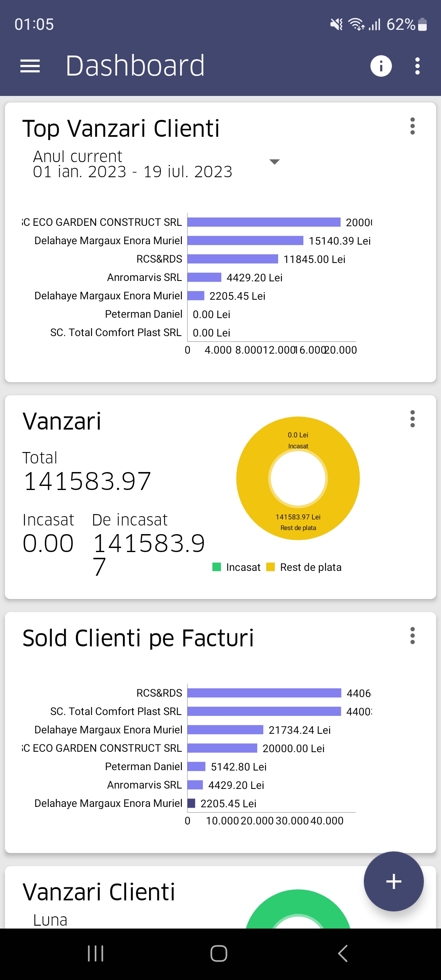Tap SC ECO GARDEN CONSTRUCT bar in Sold chart
Image resolution: width=441 pixels, height=980 pixels.
coord(223,748)
